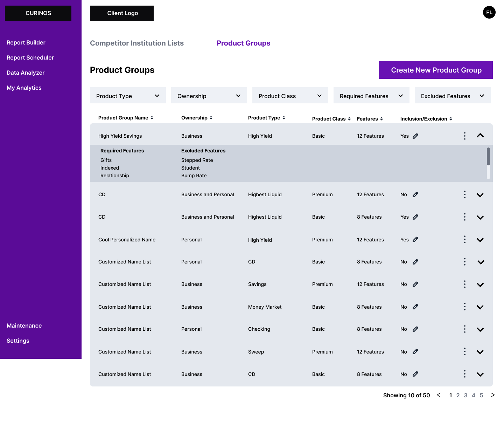Image resolution: width=504 pixels, height=425 pixels.
Task: Go to next page arrow
Action: (x=493, y=395)
